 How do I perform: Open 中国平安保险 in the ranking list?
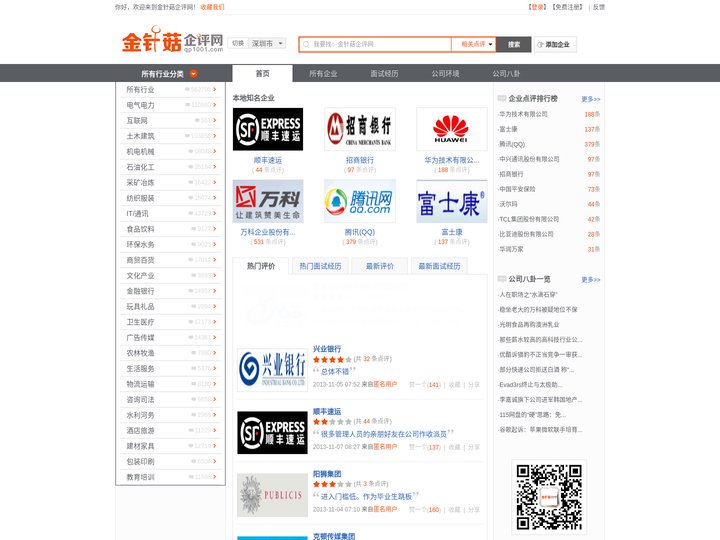[x=517, y=189]
